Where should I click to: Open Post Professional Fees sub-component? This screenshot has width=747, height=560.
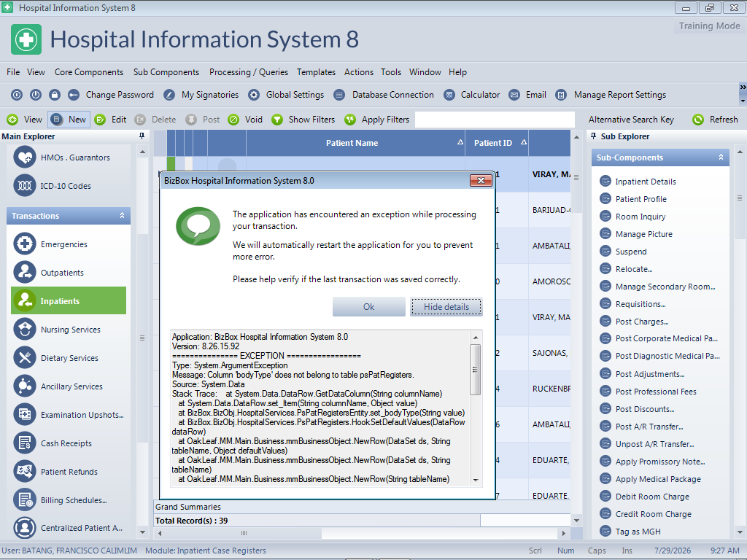656,392
